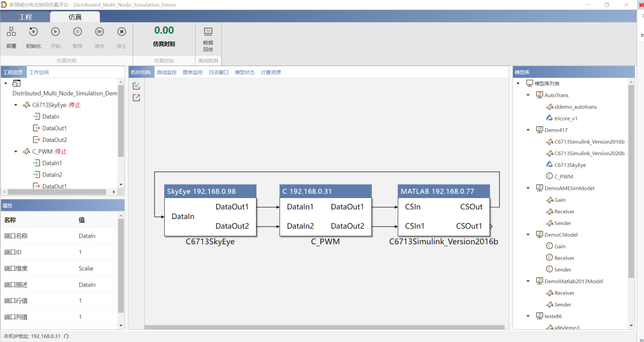The width and height of the screenshot is (644, 342).
Task: Collapse the DemoMatlab2013Model library node
Action: pyautogui.click(x=529, y=281)
